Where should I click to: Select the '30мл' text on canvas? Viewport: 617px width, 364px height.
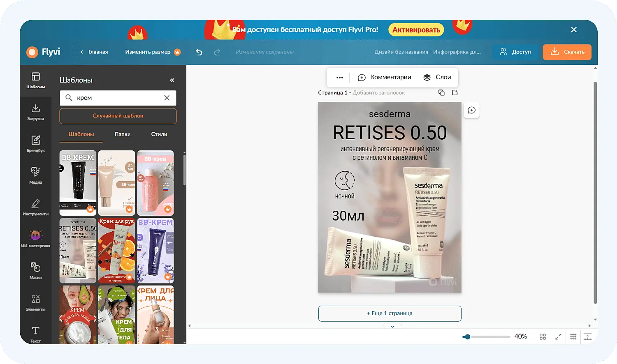click(x=348, y=216)
